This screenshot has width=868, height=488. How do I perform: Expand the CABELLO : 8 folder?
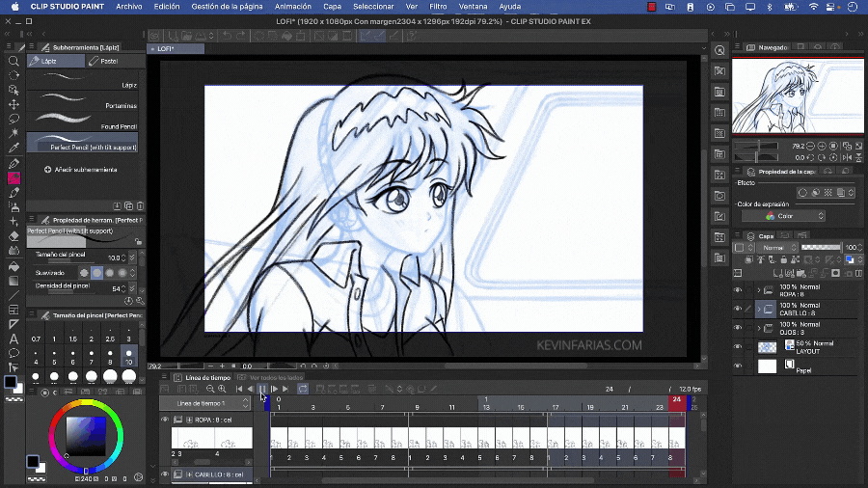tap(758, 309)
